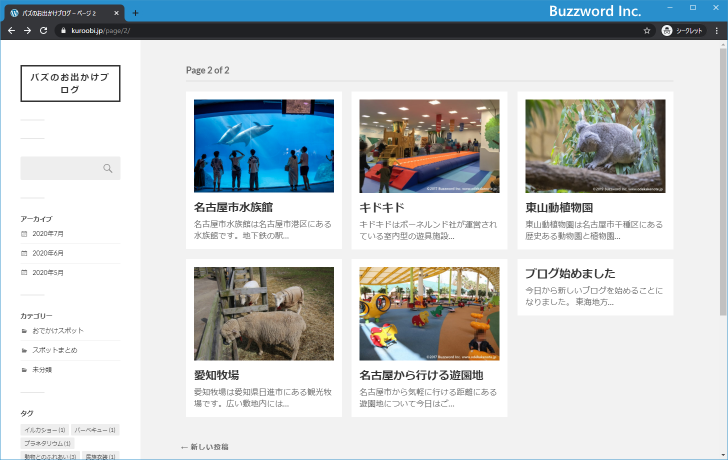Screen dimensions: 728x460
Task: Open the 名古屋市水族館 post thumbnail
Action: point(264,146)
